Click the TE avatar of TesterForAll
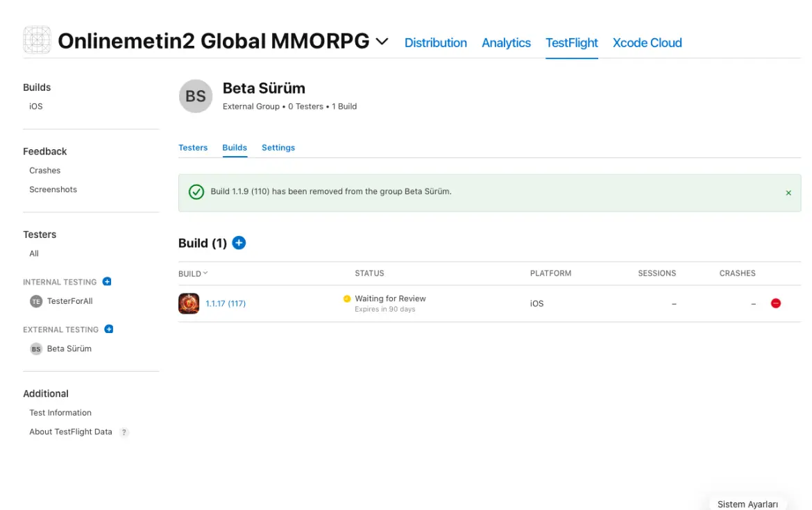 (35, 301)
